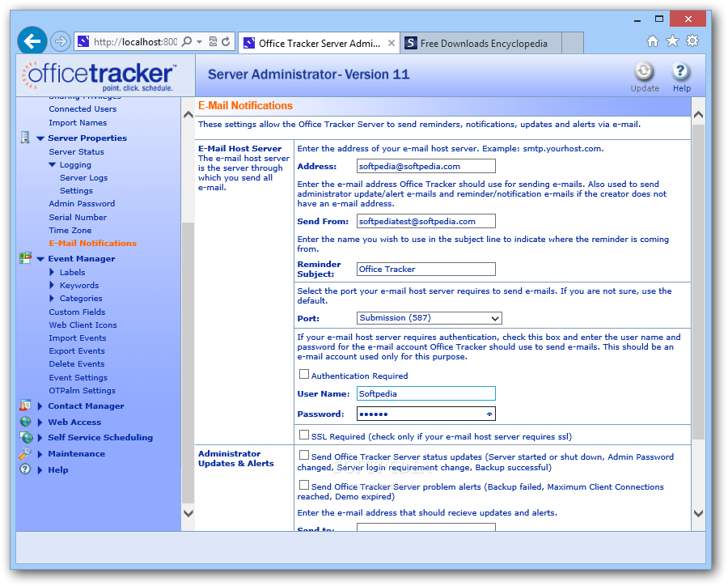
Task: Collapse the Logging subtree
Action: pos(52,165)
